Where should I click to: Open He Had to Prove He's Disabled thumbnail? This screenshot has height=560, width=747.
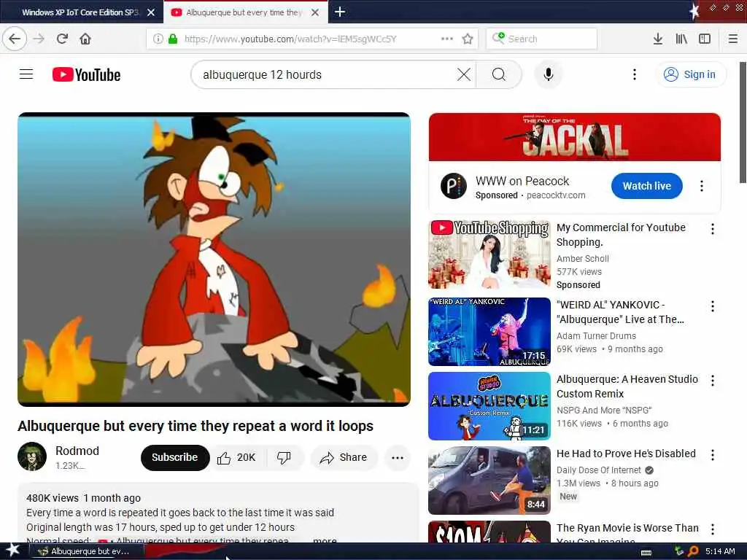click(489, 480)
